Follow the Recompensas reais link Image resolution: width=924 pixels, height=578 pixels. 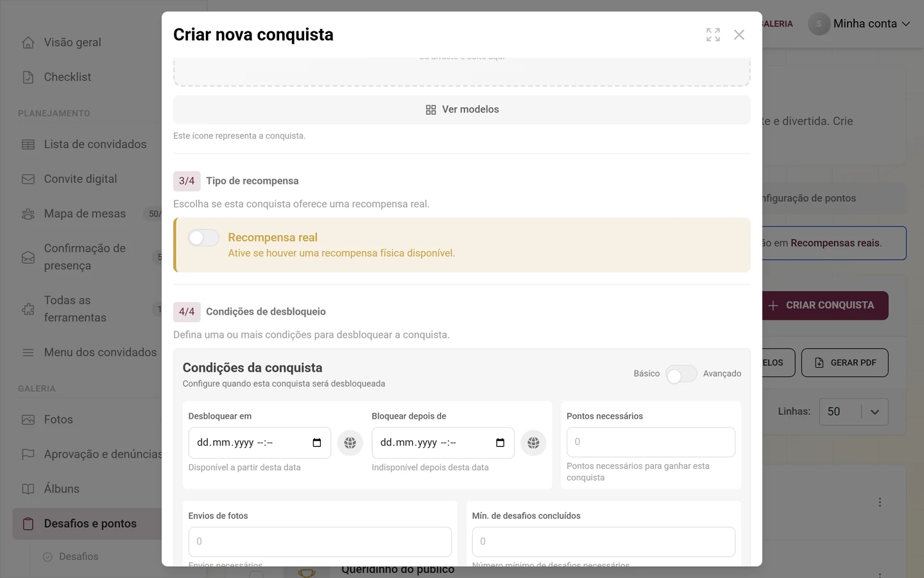click(835, 243)
